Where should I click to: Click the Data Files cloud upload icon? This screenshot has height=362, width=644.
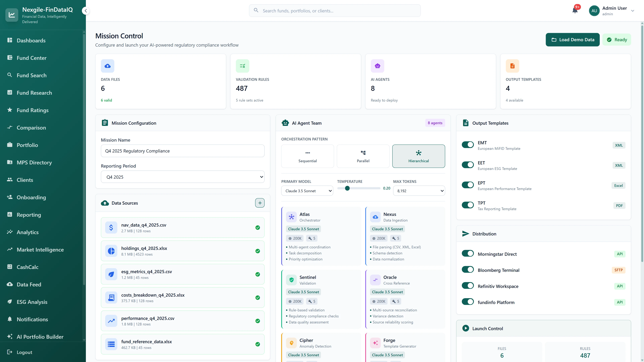[108, 66]
